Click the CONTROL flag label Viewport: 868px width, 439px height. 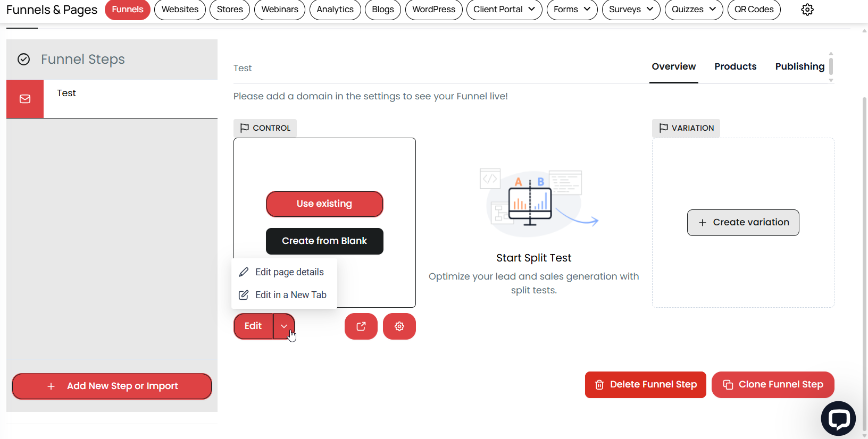[x=265, y=128]
